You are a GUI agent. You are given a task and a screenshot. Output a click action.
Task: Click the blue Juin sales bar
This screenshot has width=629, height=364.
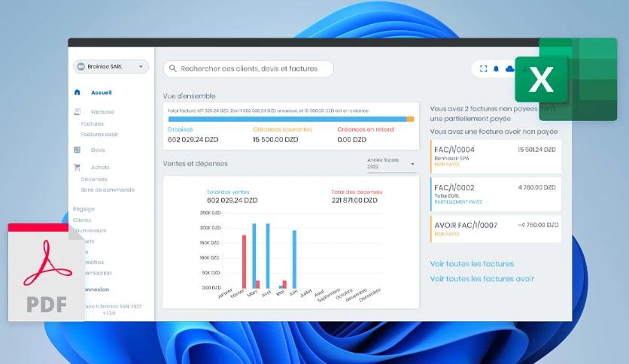pyautogui.click(x=294, y=259)
